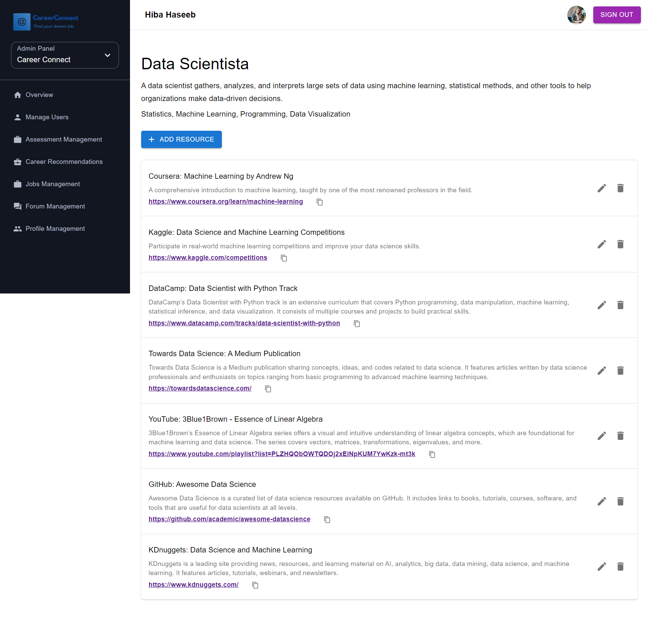This screenshot has width=648, height=644.
Task: Edit the 3Blue1Brown Linear Algebra resource
Action: (x=602, y=436)
